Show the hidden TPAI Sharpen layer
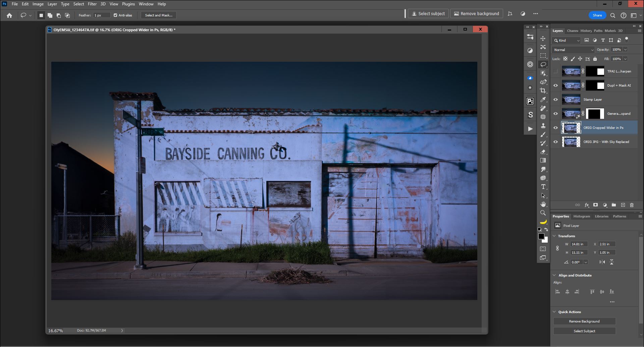 (555, 71)
